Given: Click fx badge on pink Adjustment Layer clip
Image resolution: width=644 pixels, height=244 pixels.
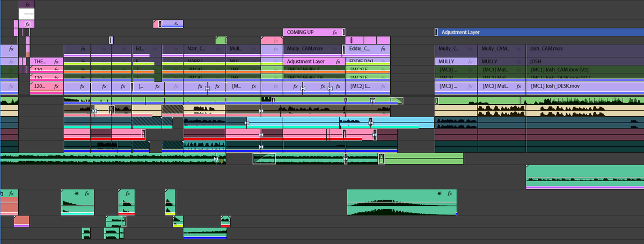Looking at the screenshot, I should pos(338,62).
